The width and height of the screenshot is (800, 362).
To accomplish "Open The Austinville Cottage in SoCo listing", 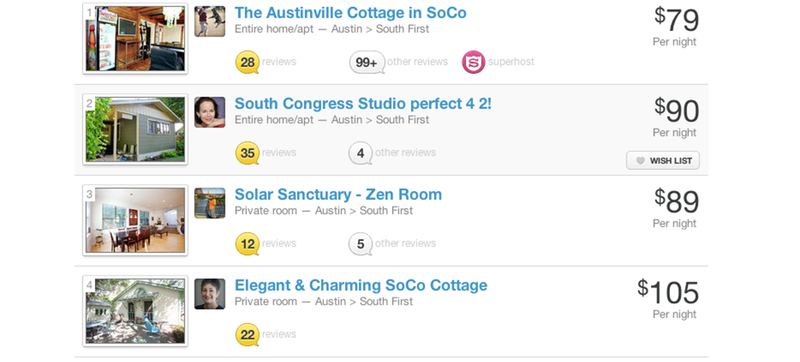I will pos(350,13).
